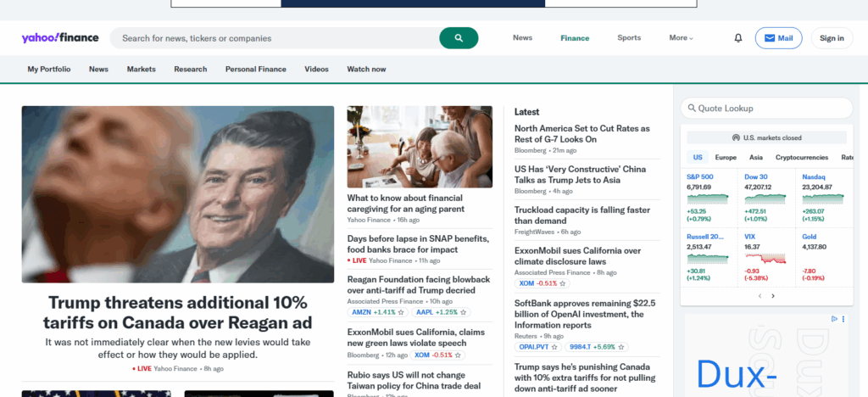Click the magnifier icon in Quote Lookup
868x397 pixels.
(692, 108)
